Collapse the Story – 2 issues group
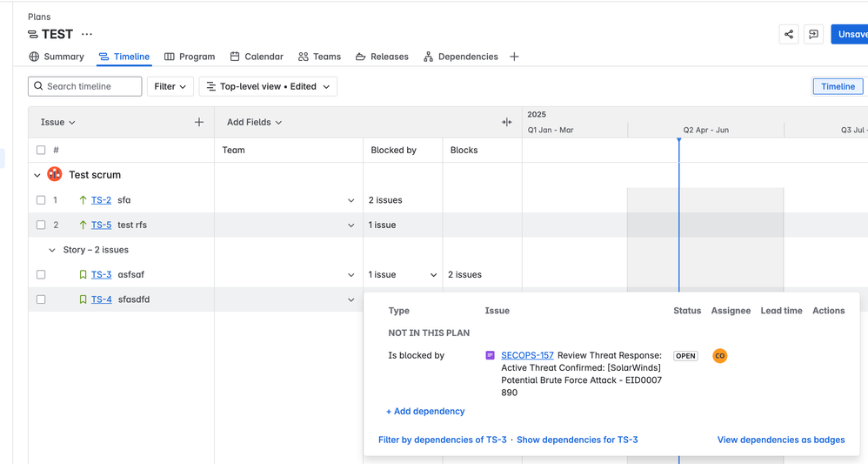Image resolution: width=868 pixels, height=464 pixels. pyautogui.click(x=52, y=250)
